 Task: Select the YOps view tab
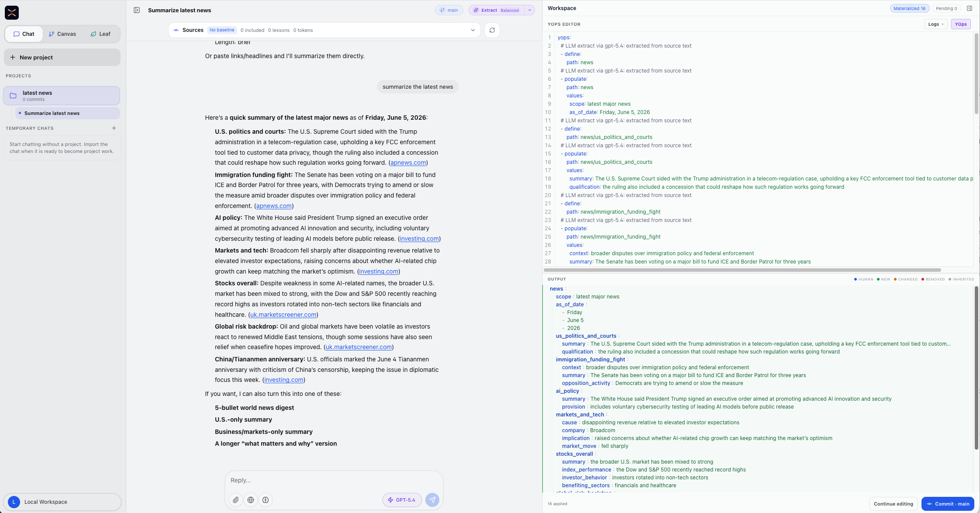pos(961,24)
